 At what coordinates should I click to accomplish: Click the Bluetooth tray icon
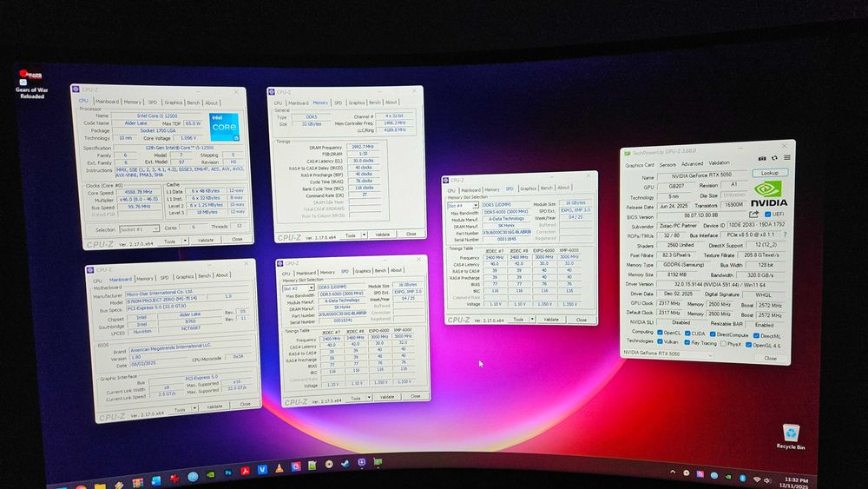tap(743, 478)
